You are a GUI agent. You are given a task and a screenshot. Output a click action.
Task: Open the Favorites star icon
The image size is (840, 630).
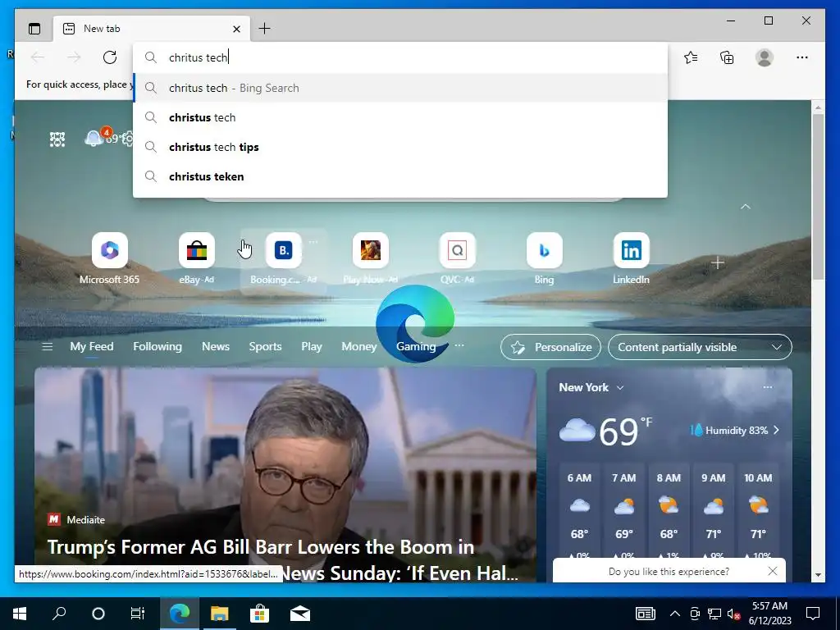point(691,57)
